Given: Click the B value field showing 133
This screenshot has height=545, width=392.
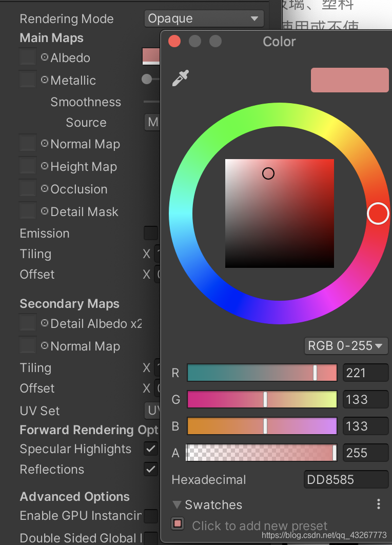Looking at the screenshot, I should [366, 426].
